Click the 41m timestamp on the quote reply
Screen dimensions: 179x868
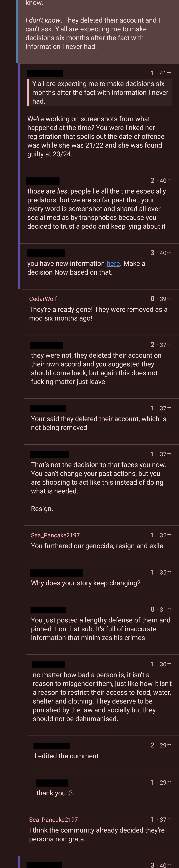pos(166,73)
